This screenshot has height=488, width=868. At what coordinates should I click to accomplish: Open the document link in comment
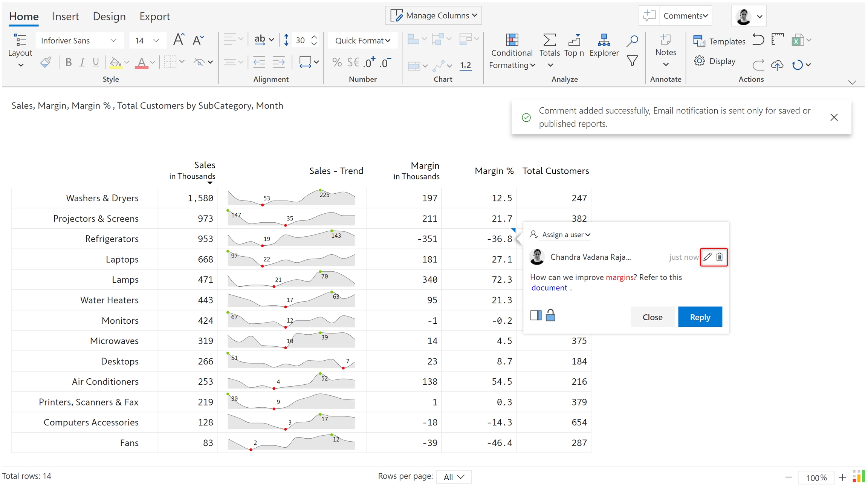(x=549, y=288)
